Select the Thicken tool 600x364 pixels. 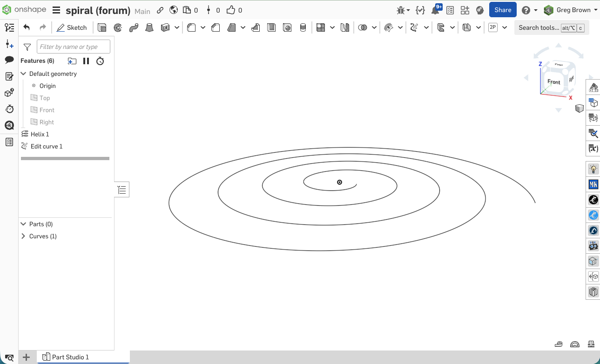point(165,27)
